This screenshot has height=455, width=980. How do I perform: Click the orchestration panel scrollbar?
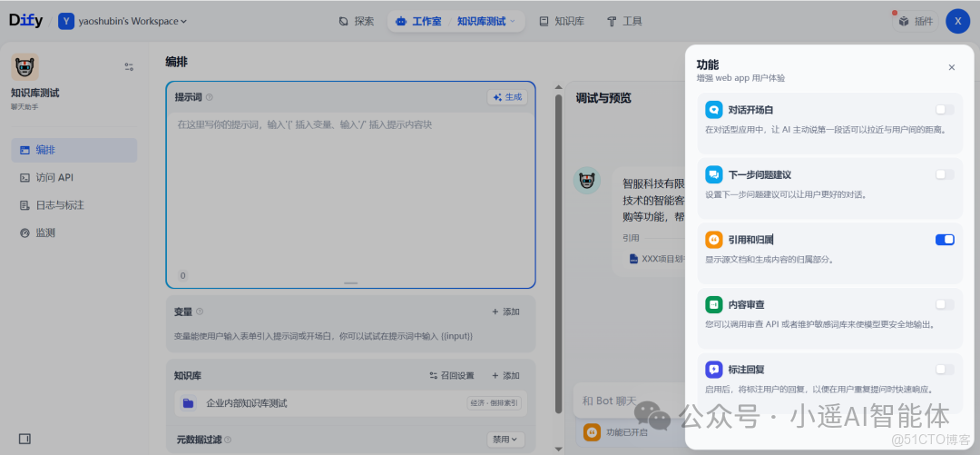(558, 253)
